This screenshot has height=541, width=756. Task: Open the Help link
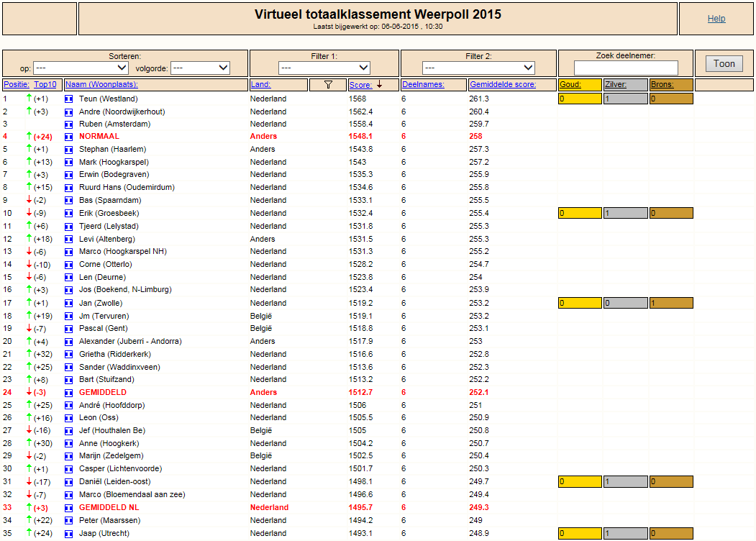(716, 18)
